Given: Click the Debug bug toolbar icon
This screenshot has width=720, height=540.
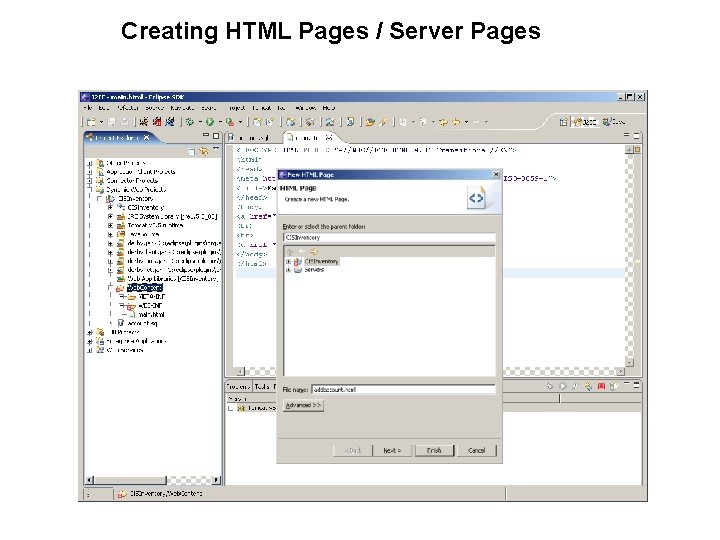Looking at the screenshot, I should [x=190, y=122].
